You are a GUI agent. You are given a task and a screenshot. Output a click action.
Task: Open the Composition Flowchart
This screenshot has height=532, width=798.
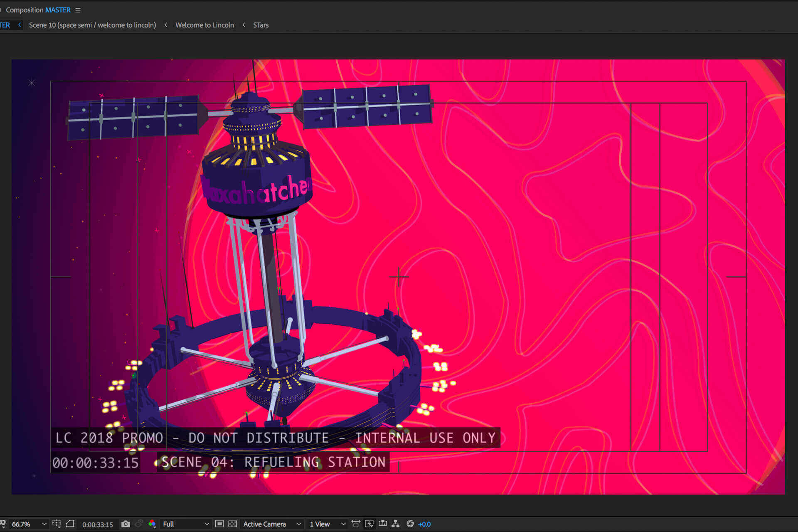[396, 524]
